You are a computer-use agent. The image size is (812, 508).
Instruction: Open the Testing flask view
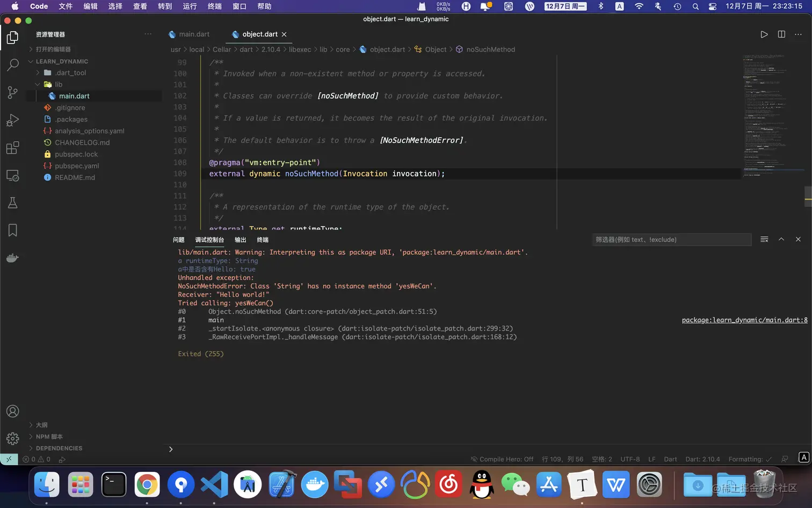[12, 203]
